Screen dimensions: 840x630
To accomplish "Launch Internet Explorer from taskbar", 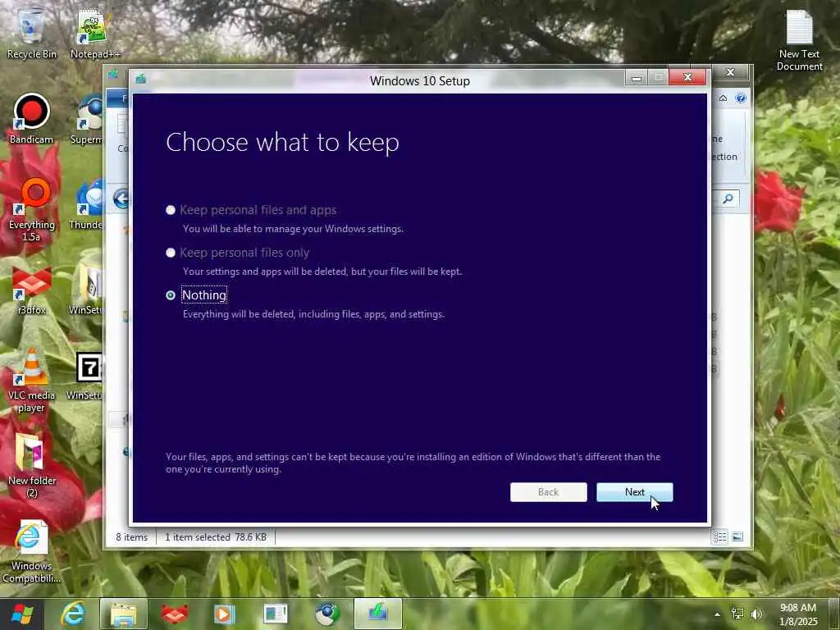I will coord(73,614).
